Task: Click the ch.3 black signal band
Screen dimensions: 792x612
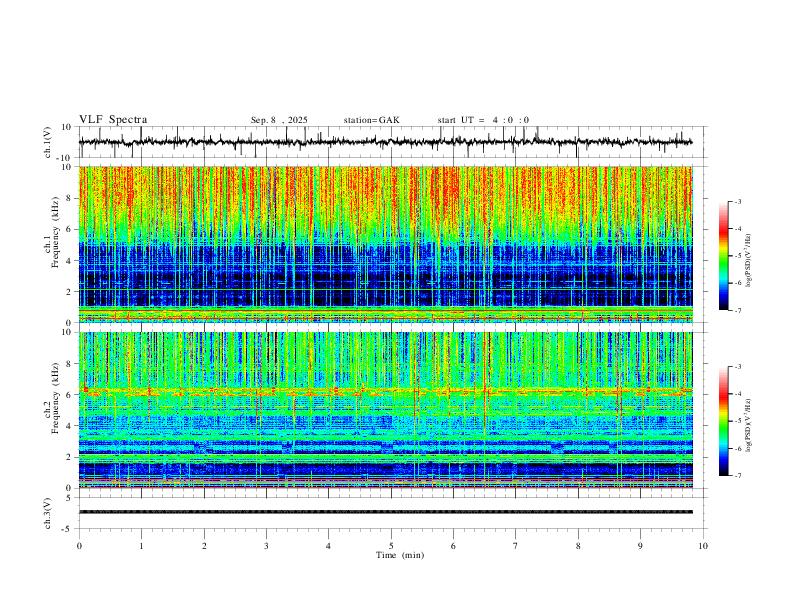Action: click(385, 512)
